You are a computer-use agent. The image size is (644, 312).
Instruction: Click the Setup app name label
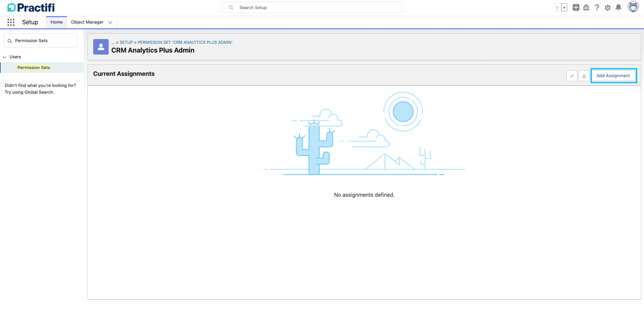[30, 22]
